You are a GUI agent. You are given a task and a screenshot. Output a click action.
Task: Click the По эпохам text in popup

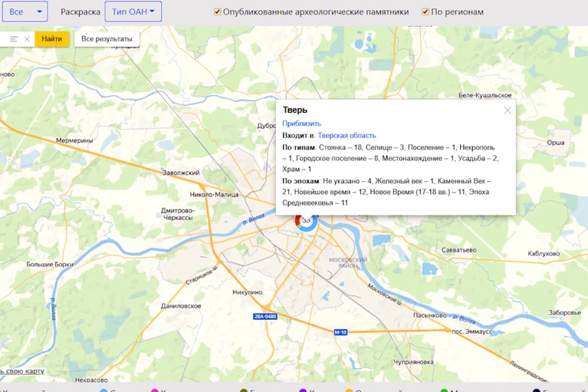[x=301, y=181]
